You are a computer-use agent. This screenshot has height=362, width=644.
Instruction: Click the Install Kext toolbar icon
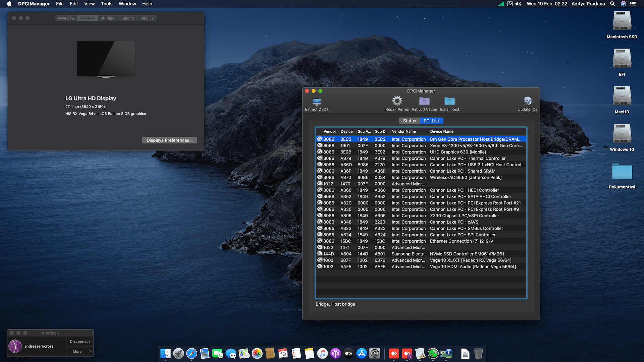click(x=449, y=101)
